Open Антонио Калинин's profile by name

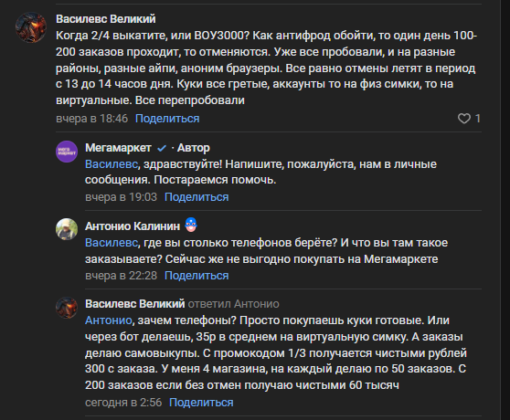pyautogui.click(x=133, y=226)
